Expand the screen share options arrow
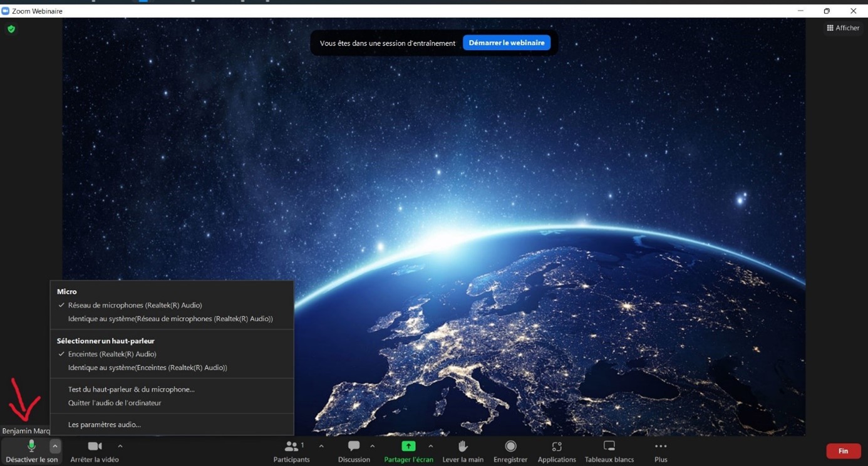Viewport: 868px width, 466px height. (x=431, y=446)
